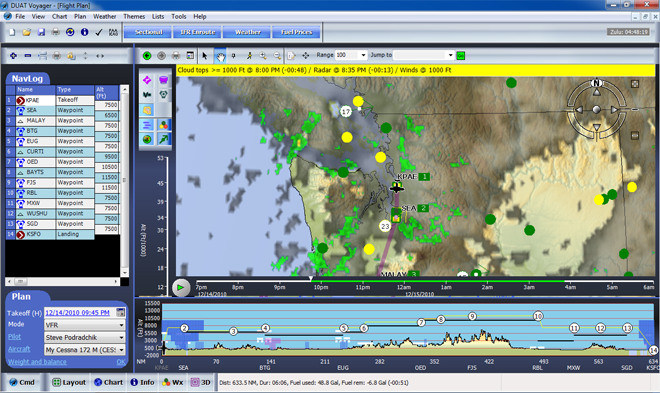Select the zoom in magnifier tool
This screenshot has height=393, width=660.
[x=263, y=56]
